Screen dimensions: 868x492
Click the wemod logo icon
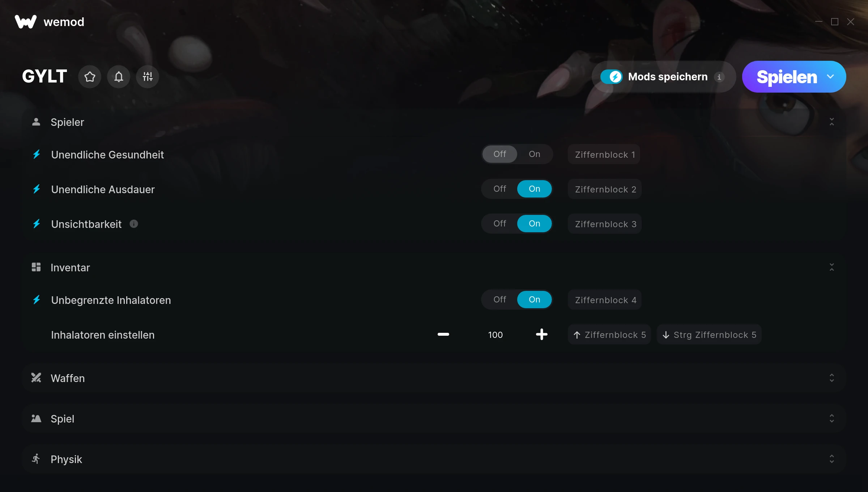(26, 22)
